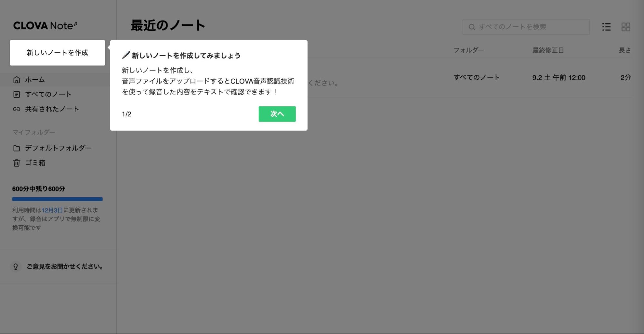Viewport: 644px width, 334px height.
Task: Click the home icon in sidebar
Action: pos(16,80)
